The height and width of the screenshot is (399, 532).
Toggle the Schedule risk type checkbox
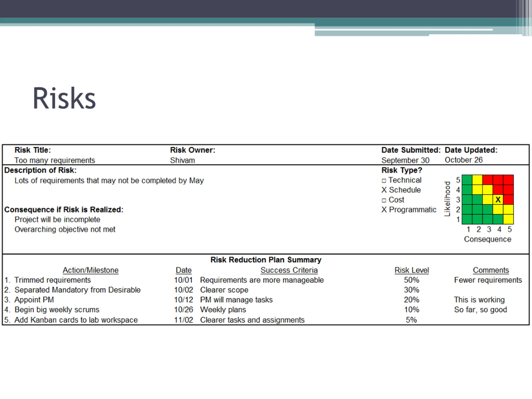[x=384, y=190]
